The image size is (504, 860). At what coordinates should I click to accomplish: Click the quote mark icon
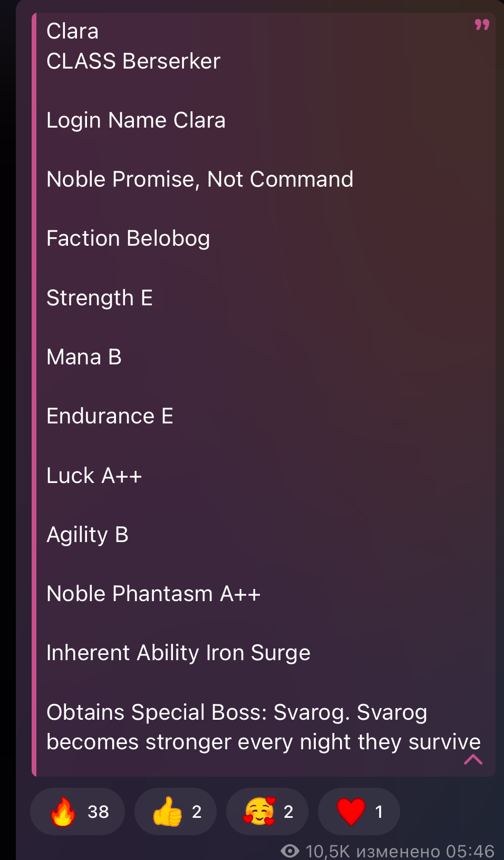click(x=482, y=25)
